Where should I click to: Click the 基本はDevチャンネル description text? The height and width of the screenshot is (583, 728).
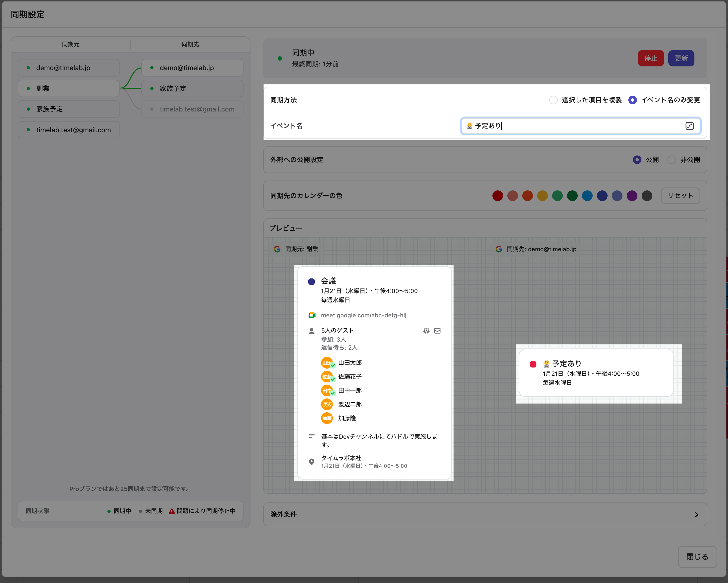point(379,440)
